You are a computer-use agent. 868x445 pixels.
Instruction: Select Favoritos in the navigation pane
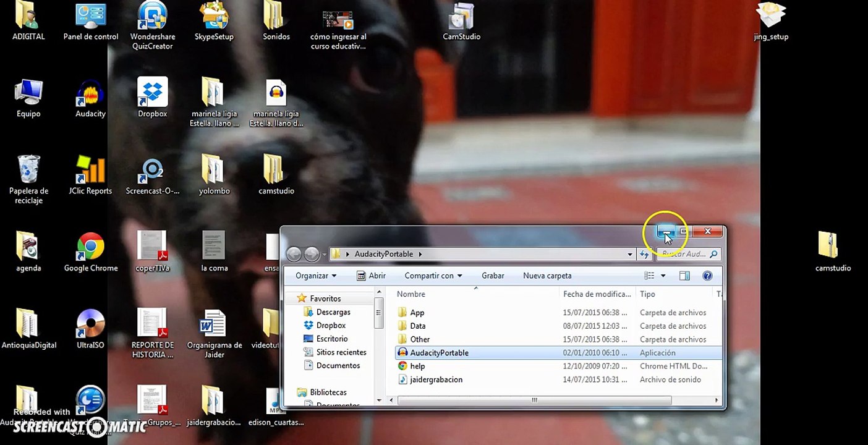tap(319, 299)
